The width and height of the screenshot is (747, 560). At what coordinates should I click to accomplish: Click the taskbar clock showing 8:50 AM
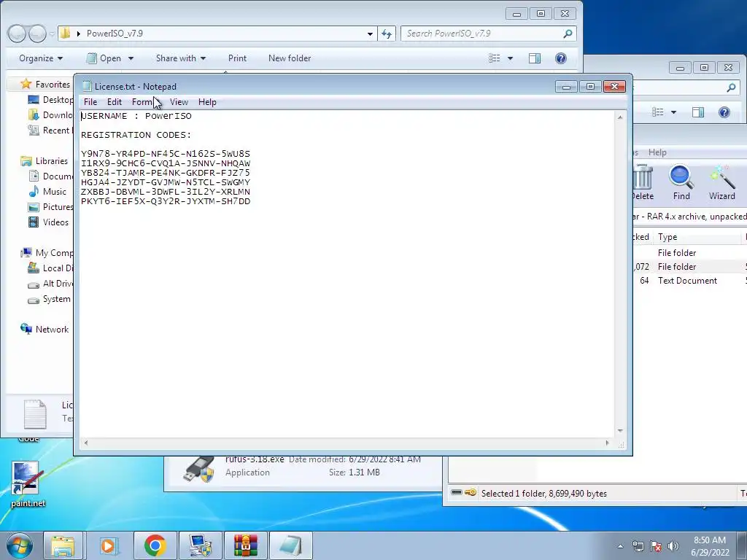710,546
